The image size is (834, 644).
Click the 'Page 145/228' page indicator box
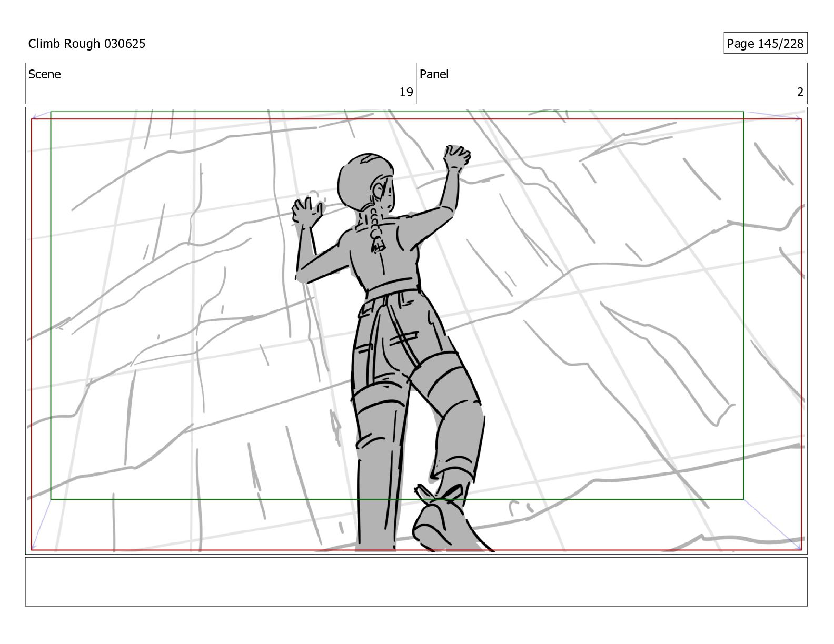pyautogui.click(x=765, y=44)
